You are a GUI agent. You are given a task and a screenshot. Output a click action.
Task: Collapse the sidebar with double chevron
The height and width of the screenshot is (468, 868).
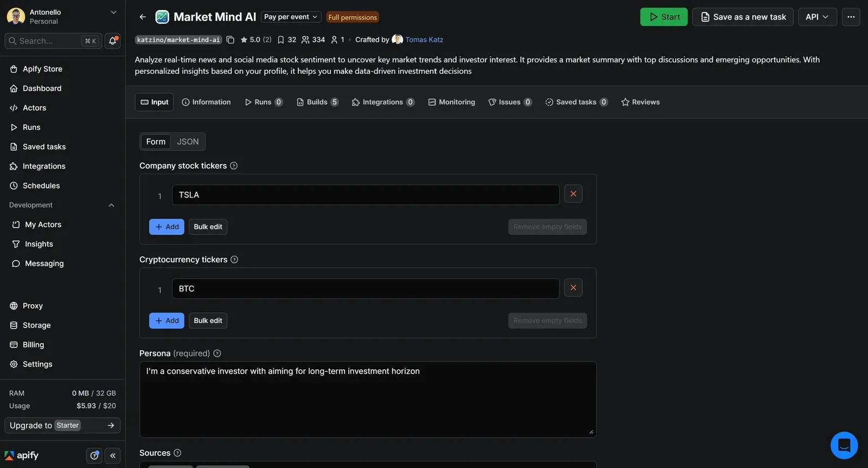pos(113,456)
